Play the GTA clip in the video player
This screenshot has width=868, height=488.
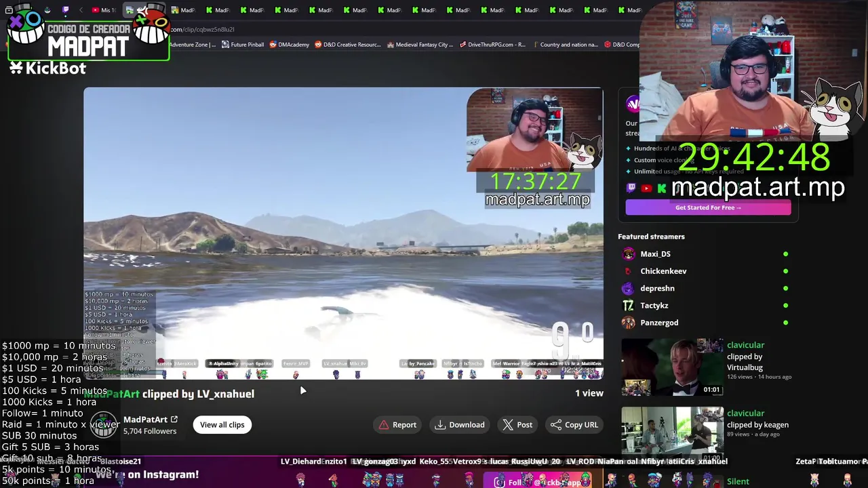343,233
